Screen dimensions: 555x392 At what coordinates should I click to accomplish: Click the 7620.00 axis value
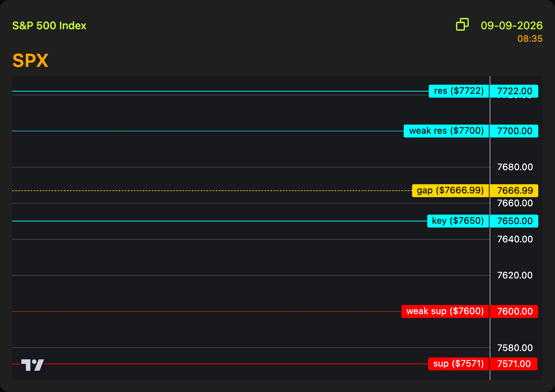[x=515, y=275]
